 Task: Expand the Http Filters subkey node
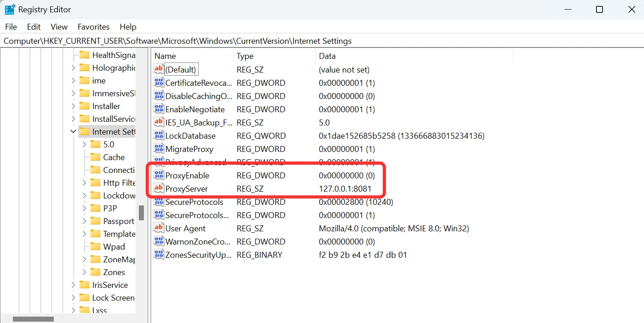pos(84,183)
